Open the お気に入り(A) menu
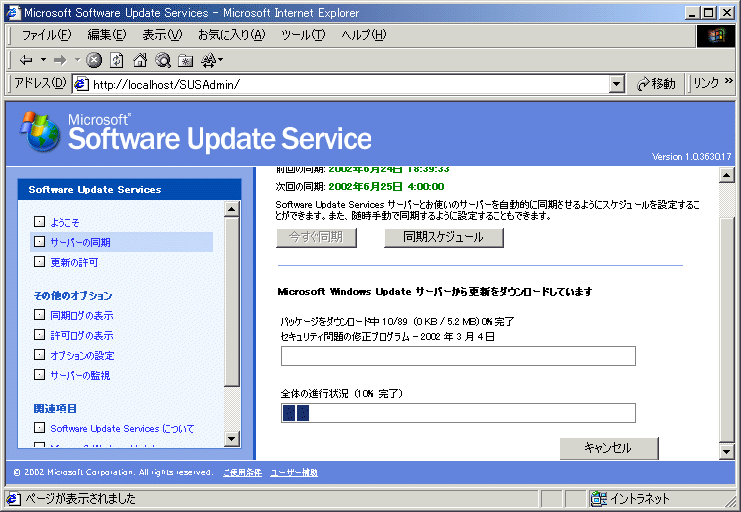This screenshot has height=512, width=741. click(x=232, y=35)
